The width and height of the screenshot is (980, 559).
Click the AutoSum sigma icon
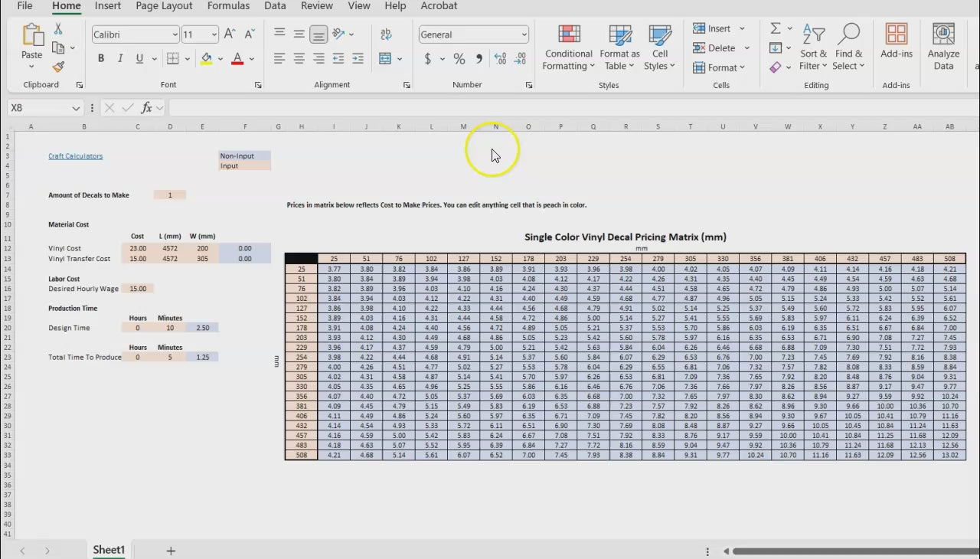click(x=776, y=28)
